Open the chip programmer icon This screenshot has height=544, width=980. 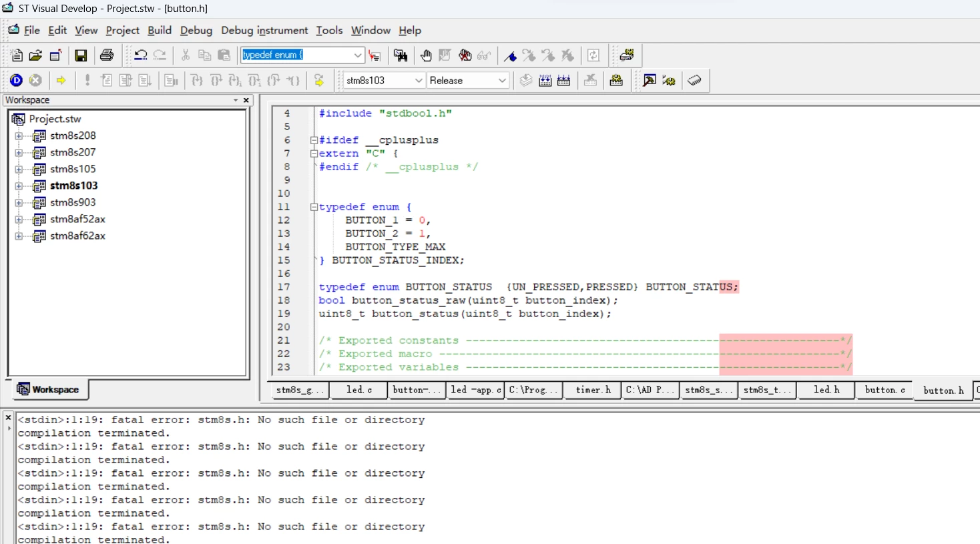click(695, 81)
